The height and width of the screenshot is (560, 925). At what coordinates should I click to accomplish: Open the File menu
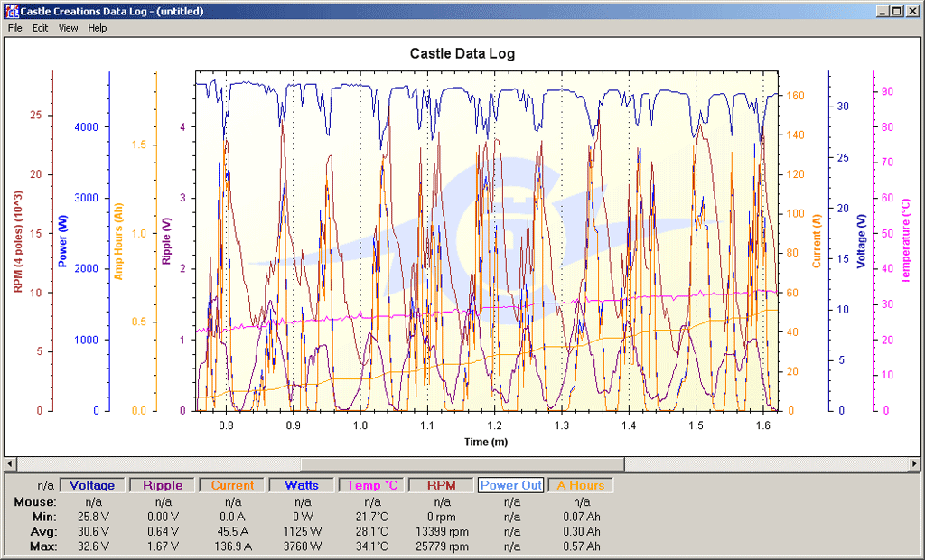(x=14, y=28)
